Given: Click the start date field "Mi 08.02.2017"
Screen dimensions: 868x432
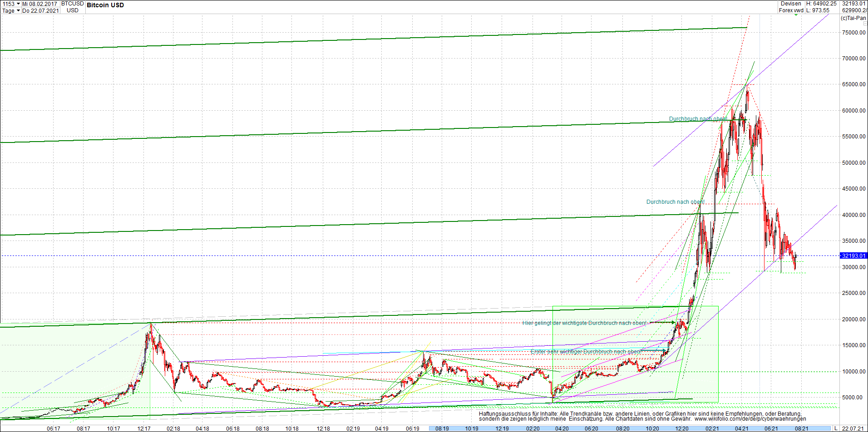Looking at the screenshot, I should (39, 4).
